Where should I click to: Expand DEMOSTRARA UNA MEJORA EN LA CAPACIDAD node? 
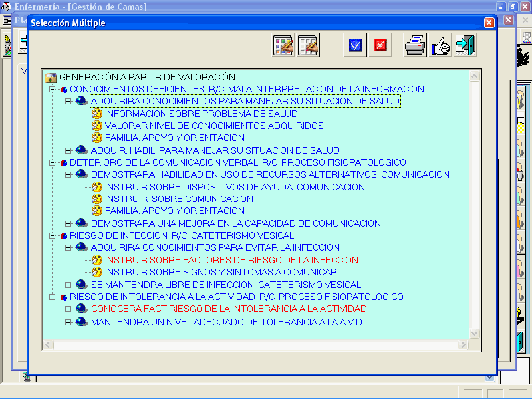coord(68,223)
